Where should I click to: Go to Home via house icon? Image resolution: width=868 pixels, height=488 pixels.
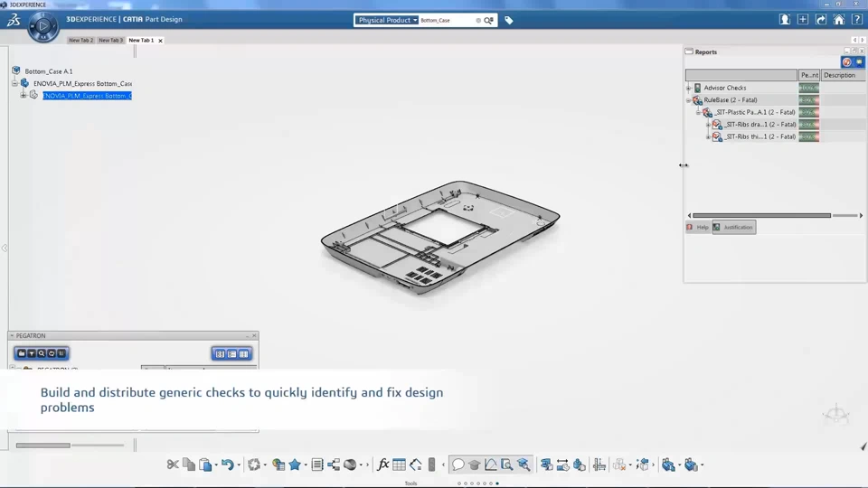tap(839, 19)
